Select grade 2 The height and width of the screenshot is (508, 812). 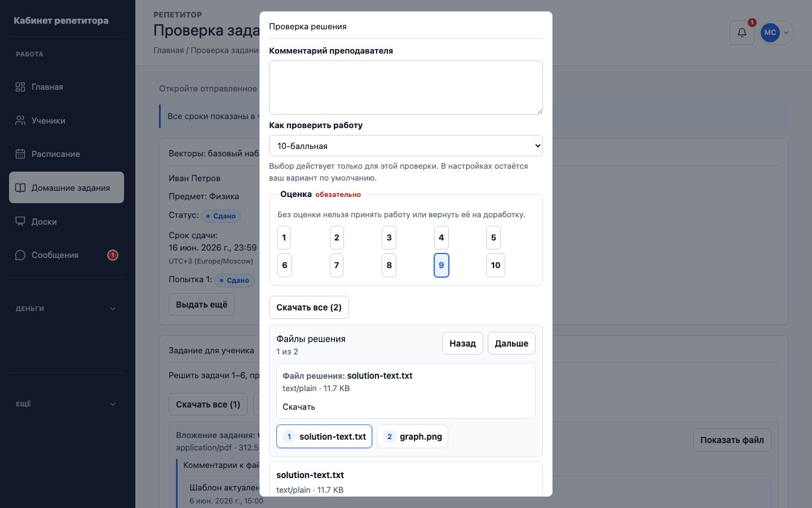[x=337, y=238]
